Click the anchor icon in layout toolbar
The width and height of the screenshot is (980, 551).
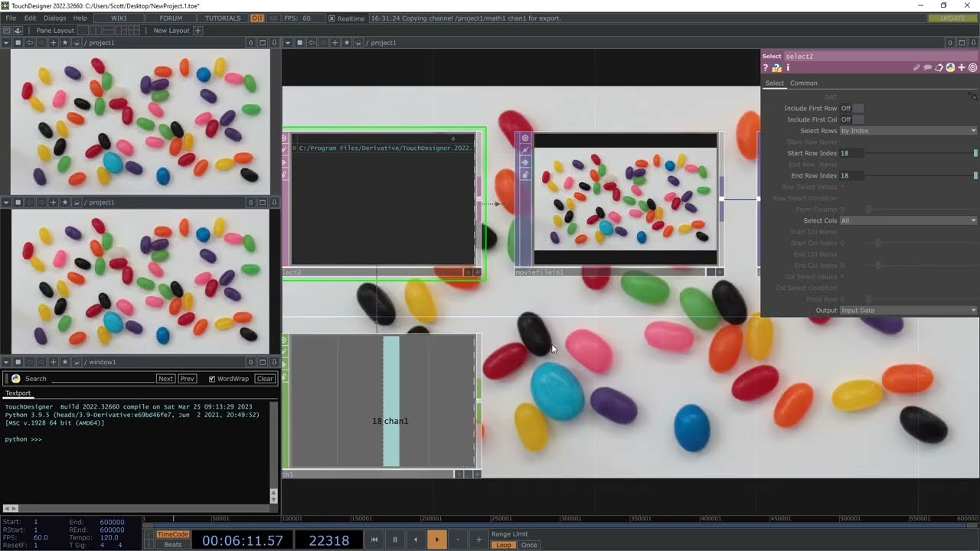pyautogui.click(x=18, y=31)
